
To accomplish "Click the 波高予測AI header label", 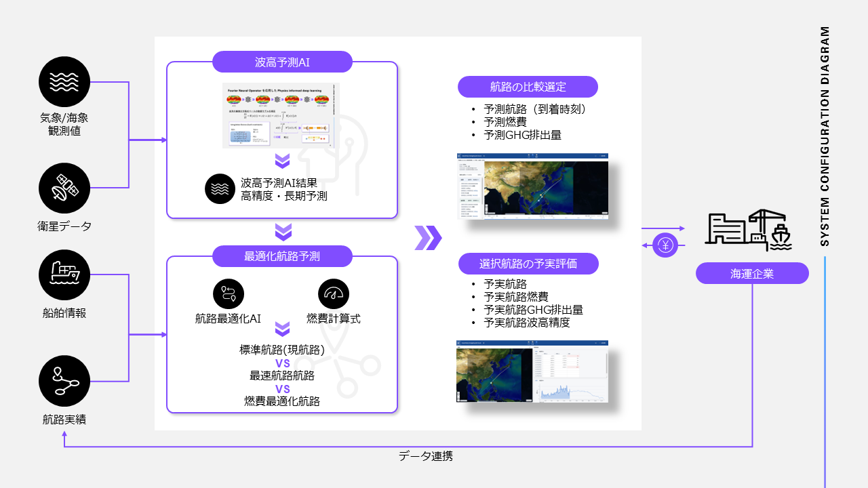I will pos(282,62).
